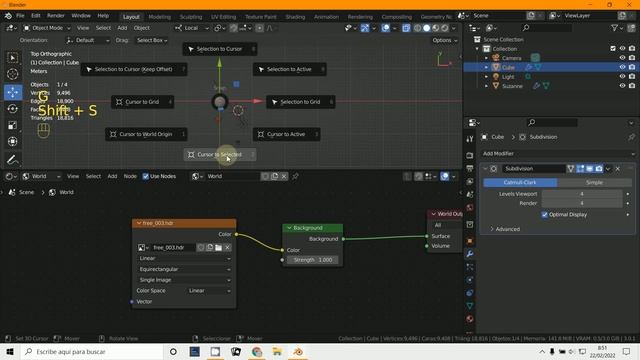
Task: Open the Render menu
Action: click(x=56, y=16)
